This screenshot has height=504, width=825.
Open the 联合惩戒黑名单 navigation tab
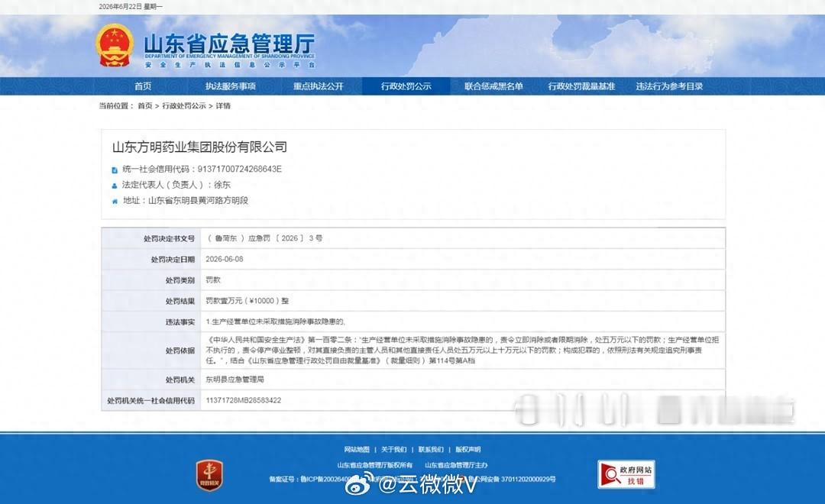pyautogui.click(x=493, y=86)
